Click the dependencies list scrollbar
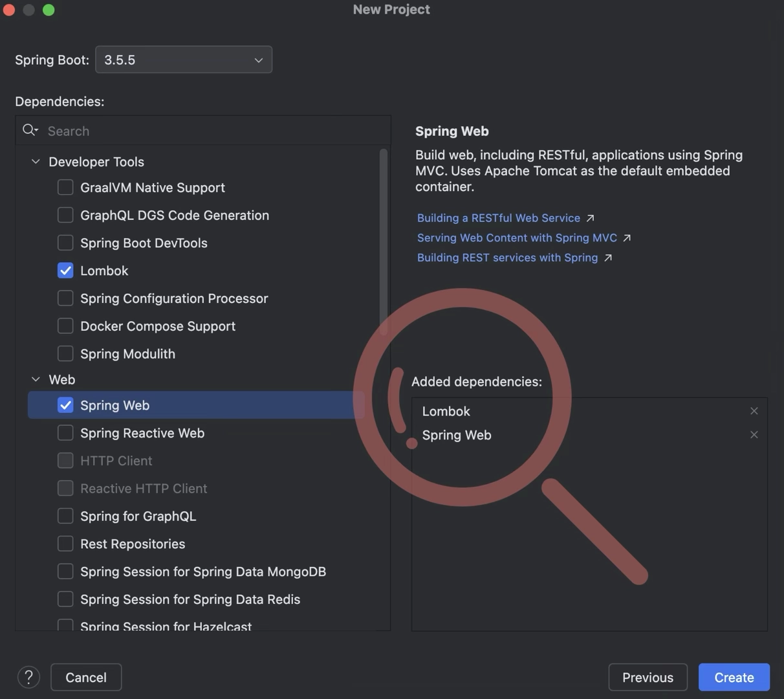The width and height of the screenshot is (784, 699). [x=384, y=241]
